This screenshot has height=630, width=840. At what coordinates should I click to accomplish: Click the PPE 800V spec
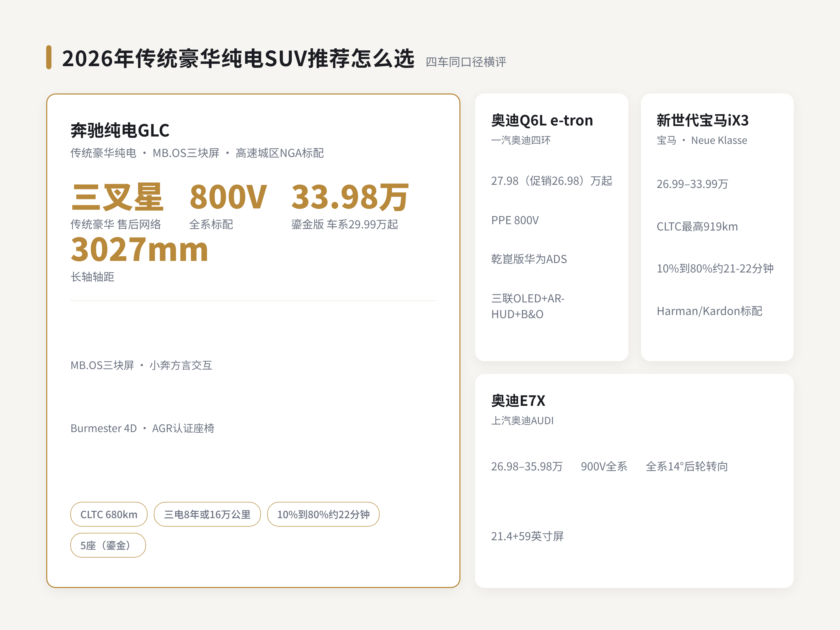click(515, 220)
